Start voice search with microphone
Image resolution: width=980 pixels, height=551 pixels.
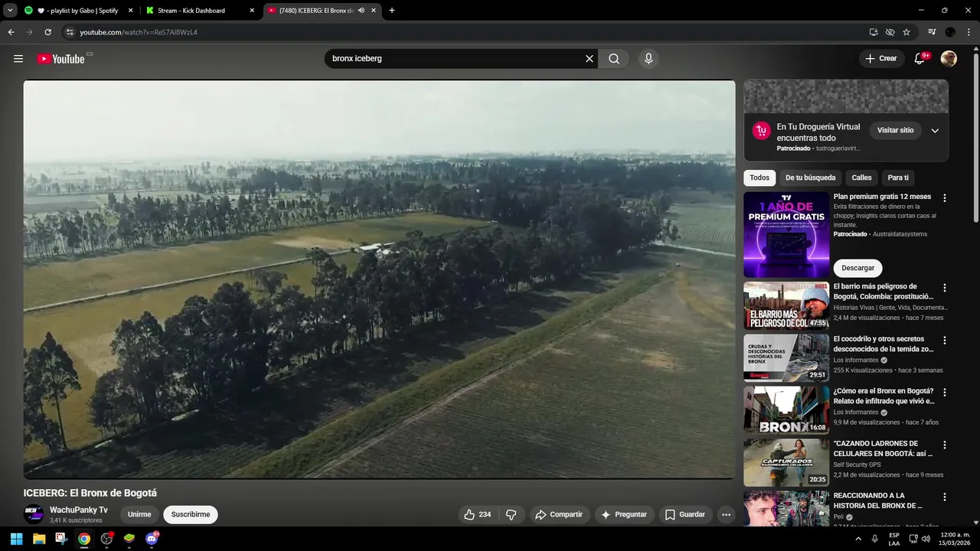(648, 58)
